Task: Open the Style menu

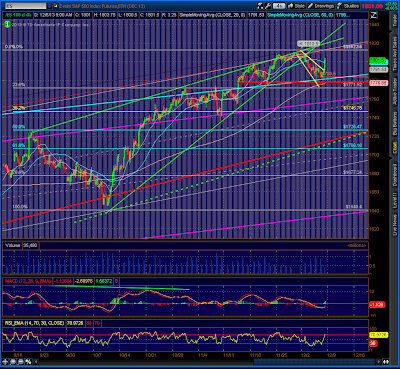Action: click(x=296, y=6)
